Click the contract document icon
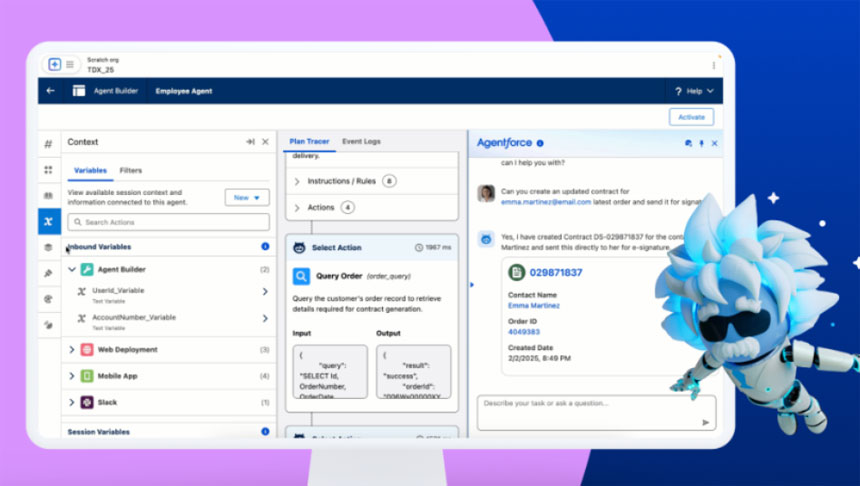This screenshot has width=860, height=486. point(517,272)
